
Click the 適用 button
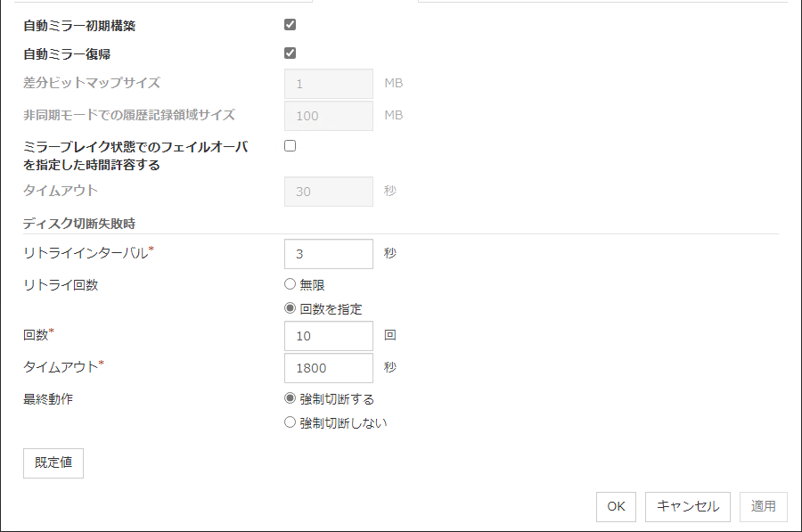tap(764, 506)
